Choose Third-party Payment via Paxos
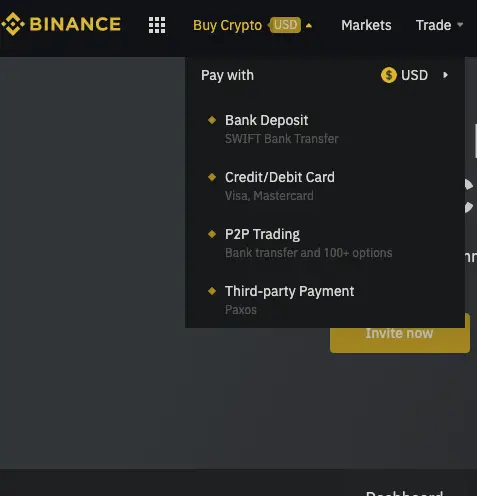 point(325,300)
